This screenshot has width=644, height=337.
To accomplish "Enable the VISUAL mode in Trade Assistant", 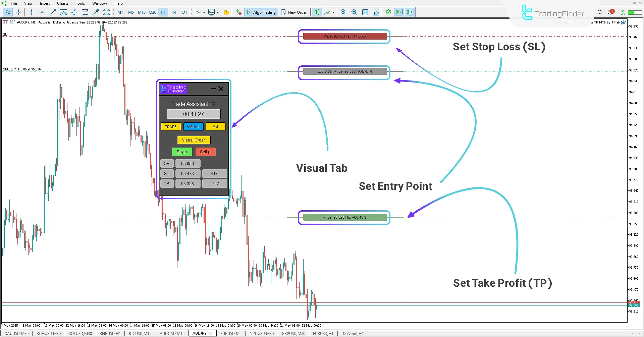I will 193,126.
